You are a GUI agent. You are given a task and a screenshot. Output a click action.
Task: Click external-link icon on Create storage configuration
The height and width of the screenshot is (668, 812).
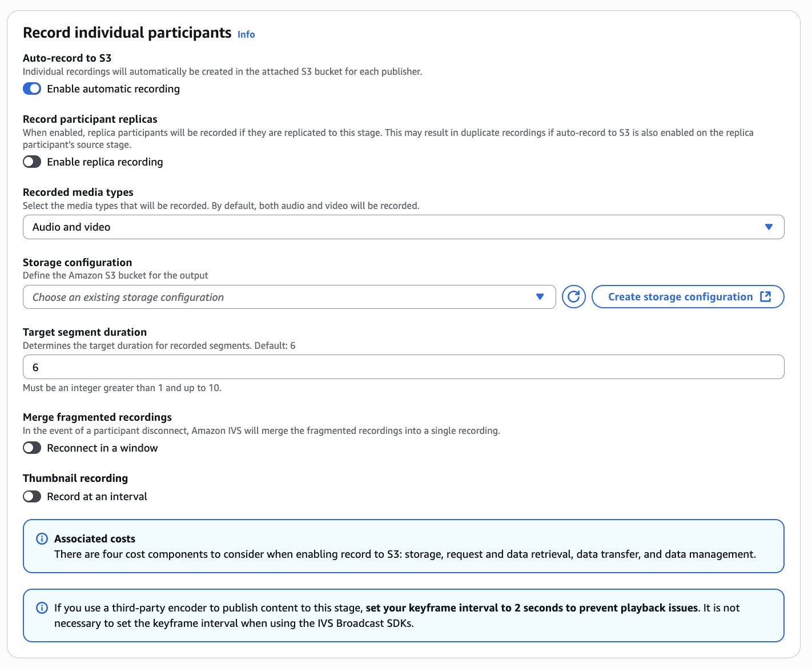pyautogui.click(x=766, y=297)
